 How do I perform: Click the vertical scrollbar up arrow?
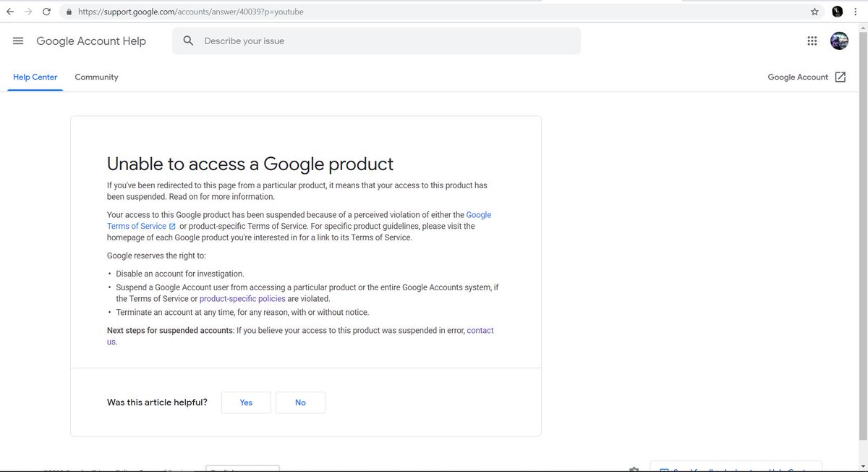(x=862, y=28)
